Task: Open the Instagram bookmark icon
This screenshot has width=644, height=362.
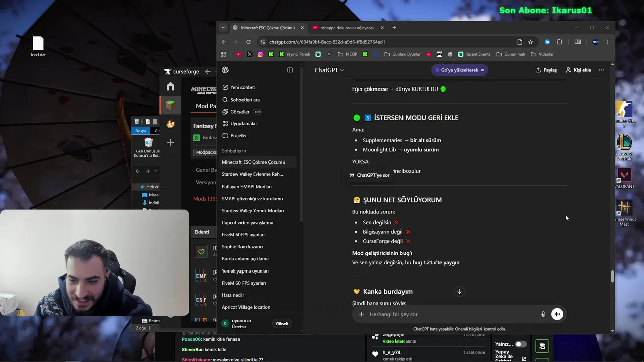Action: click(260, 54)
